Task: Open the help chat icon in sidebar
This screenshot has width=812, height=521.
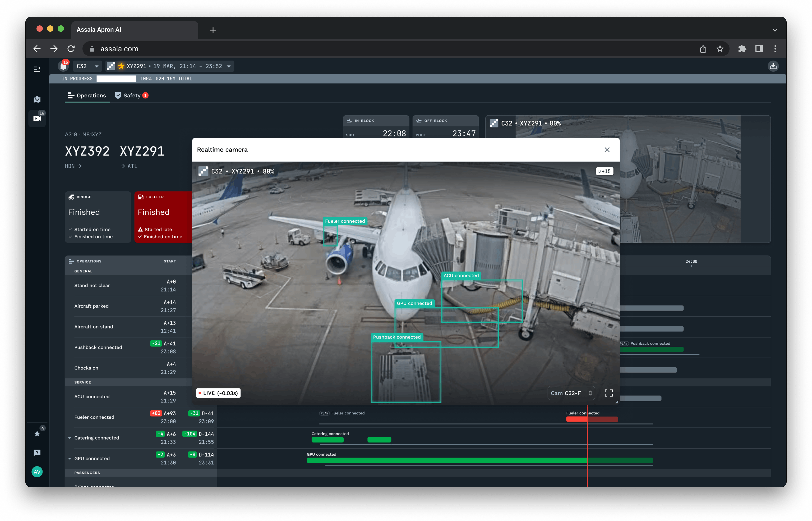Action: click(37, 453)
